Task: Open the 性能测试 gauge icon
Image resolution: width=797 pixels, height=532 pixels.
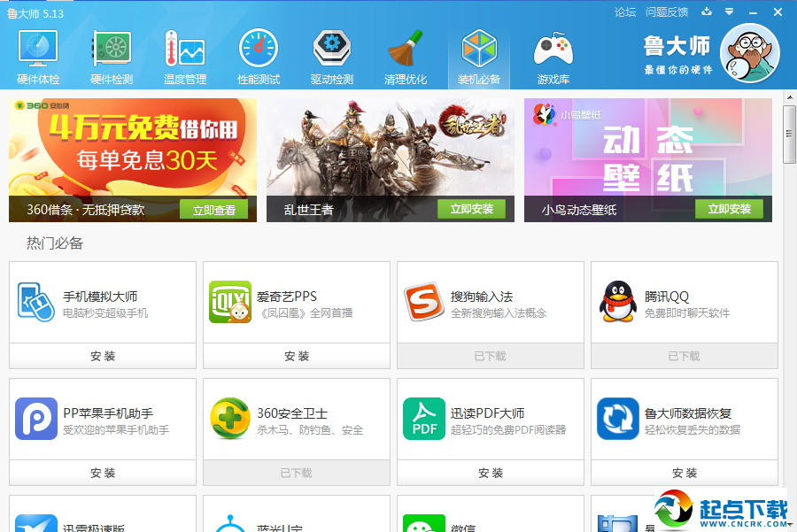Action: (x=259, y=49)
